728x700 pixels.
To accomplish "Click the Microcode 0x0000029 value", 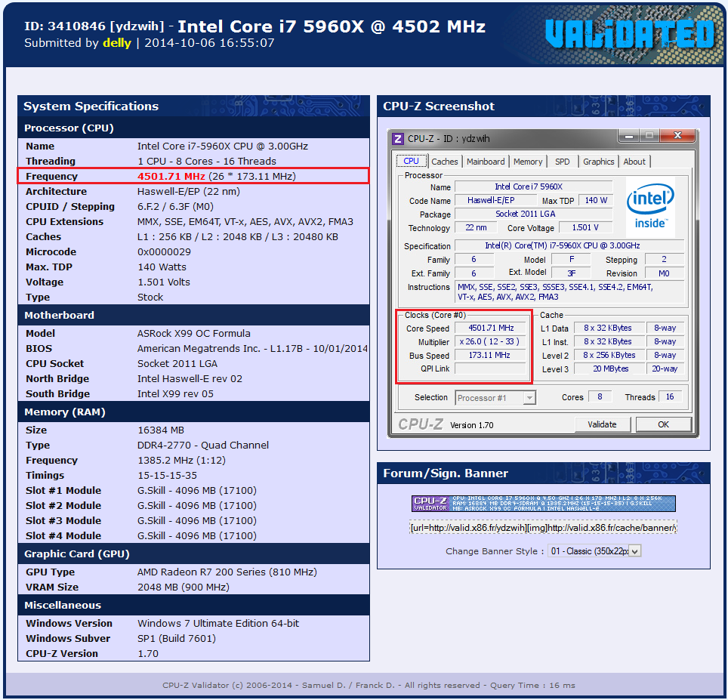I will (164, 252).
